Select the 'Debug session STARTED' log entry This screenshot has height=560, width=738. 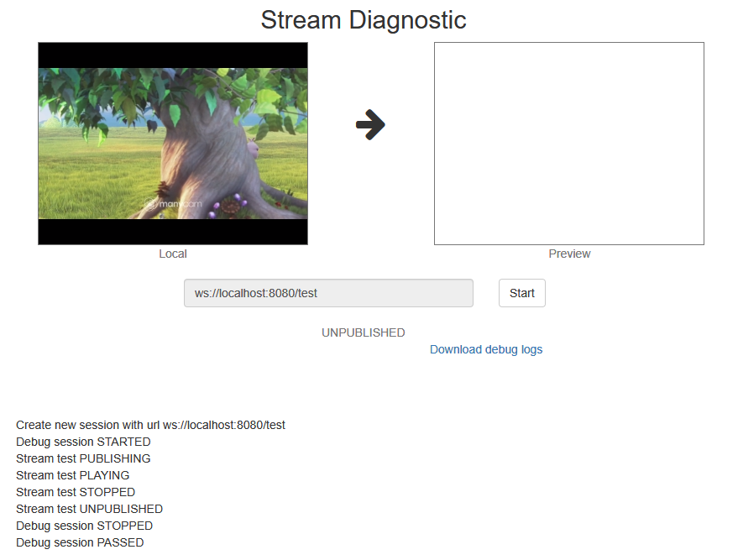[x=83, y=442]
